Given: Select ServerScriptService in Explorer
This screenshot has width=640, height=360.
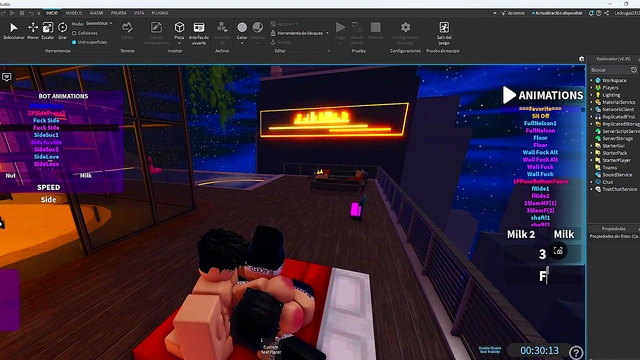Looking at the screenshot, I should [x=617, y=131].
